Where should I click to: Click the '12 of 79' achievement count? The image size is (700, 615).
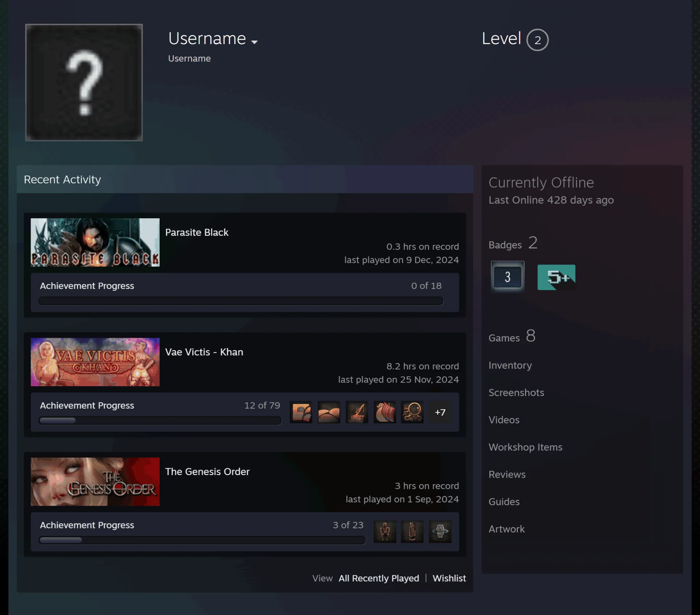[x=262, y=405]
